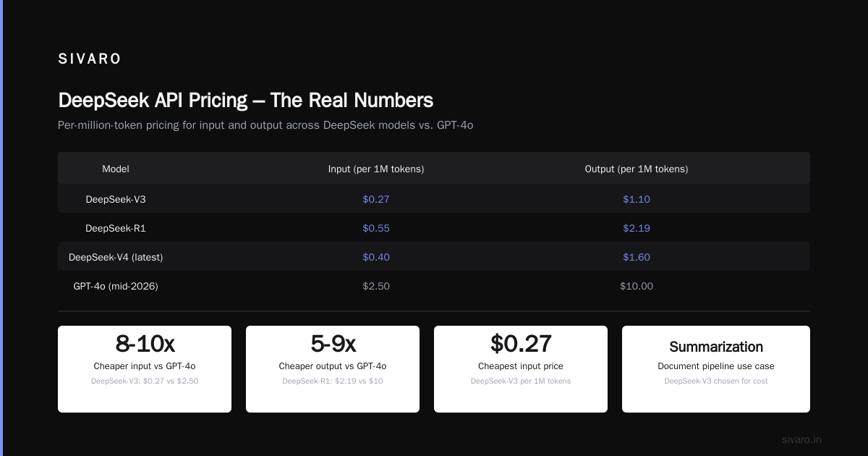Select the Summarization use case card
Screen dimensions: 868x456
[x=716, y=369]
